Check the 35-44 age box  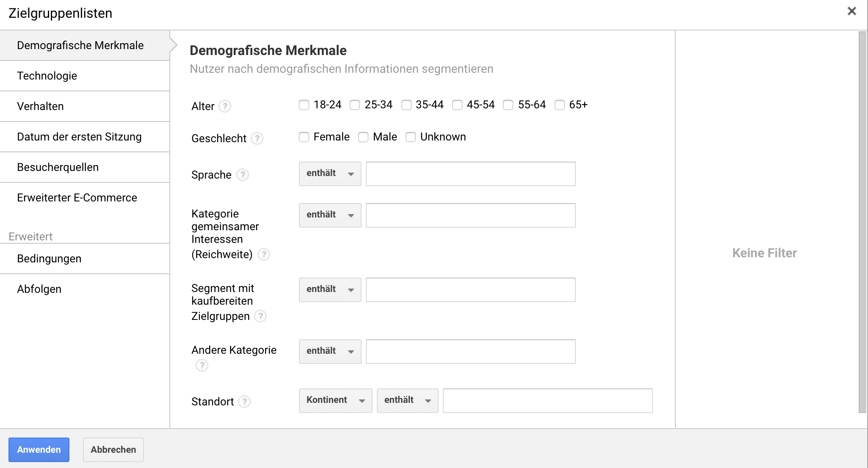click(406, 105)
